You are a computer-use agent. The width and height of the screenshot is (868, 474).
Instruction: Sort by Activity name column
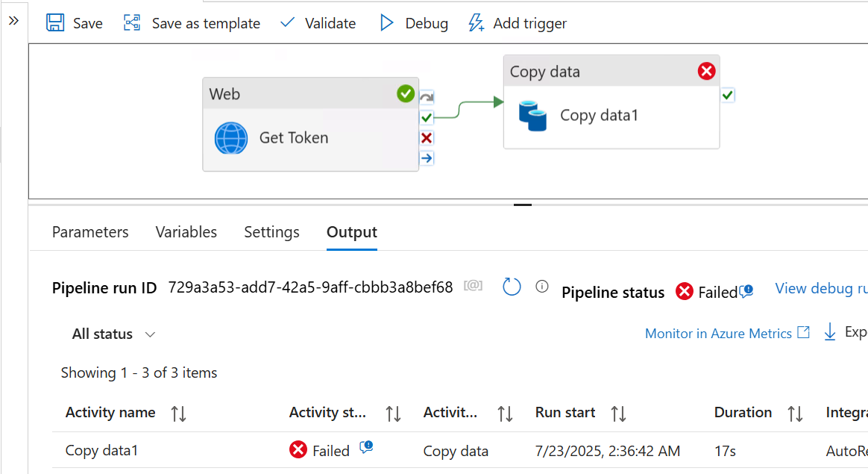[179, 414]
